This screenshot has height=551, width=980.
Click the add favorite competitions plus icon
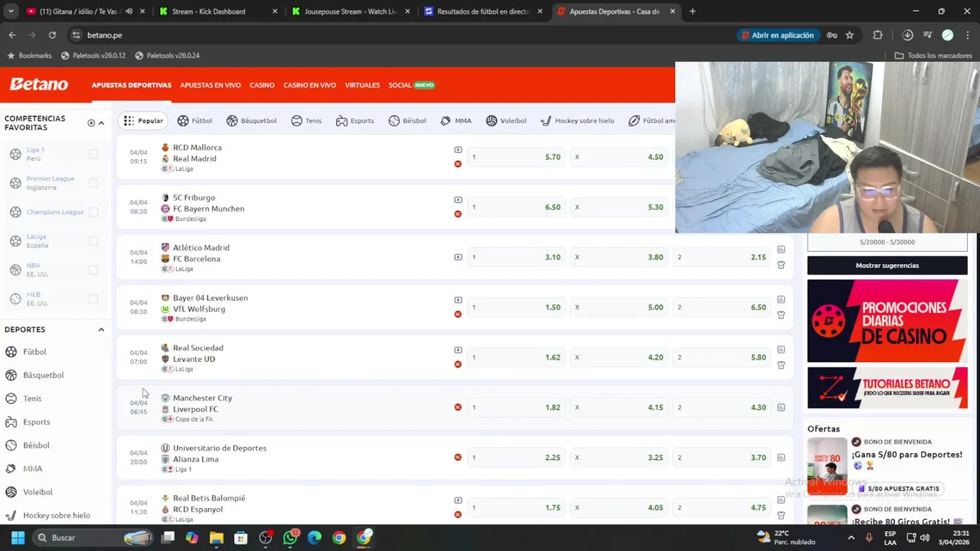(91, 123)
